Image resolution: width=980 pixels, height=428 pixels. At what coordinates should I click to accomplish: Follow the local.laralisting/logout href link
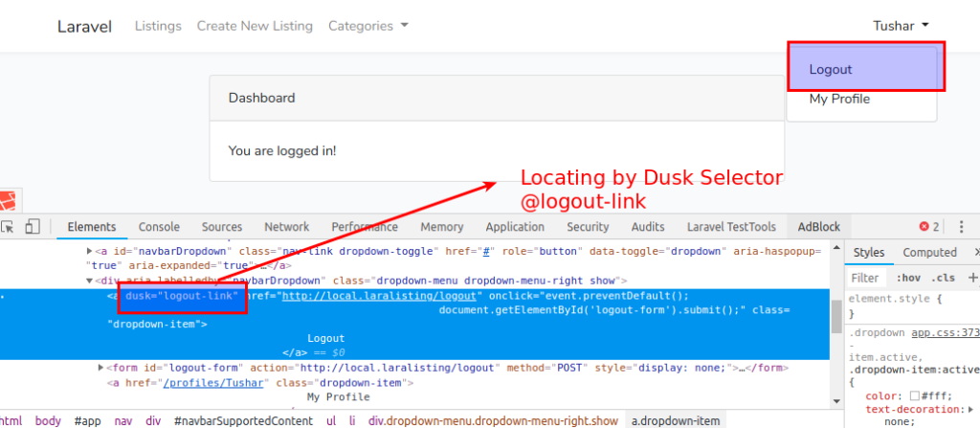coord(381,295)
